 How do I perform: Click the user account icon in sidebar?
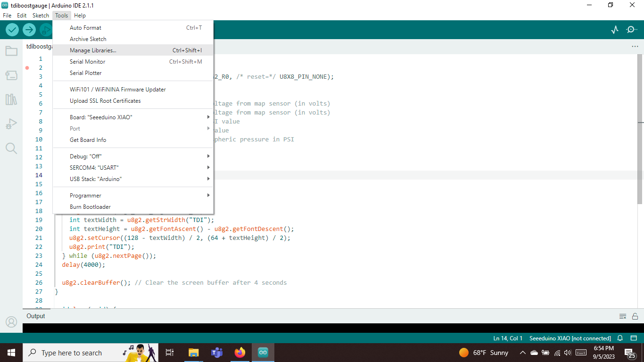click(11, 322)
